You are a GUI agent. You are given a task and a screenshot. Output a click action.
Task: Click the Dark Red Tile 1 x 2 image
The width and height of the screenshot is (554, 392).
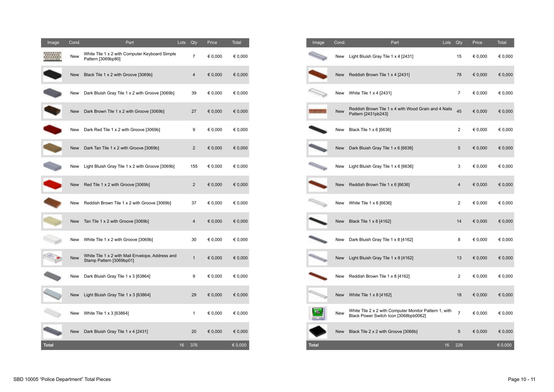pyautogui.click(x=52, y=130)
